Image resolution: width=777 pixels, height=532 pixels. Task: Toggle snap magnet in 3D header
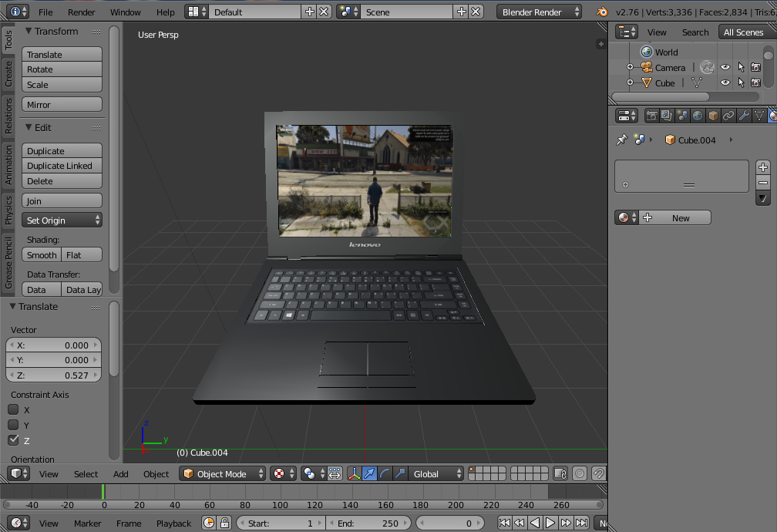tap(599, 473)
